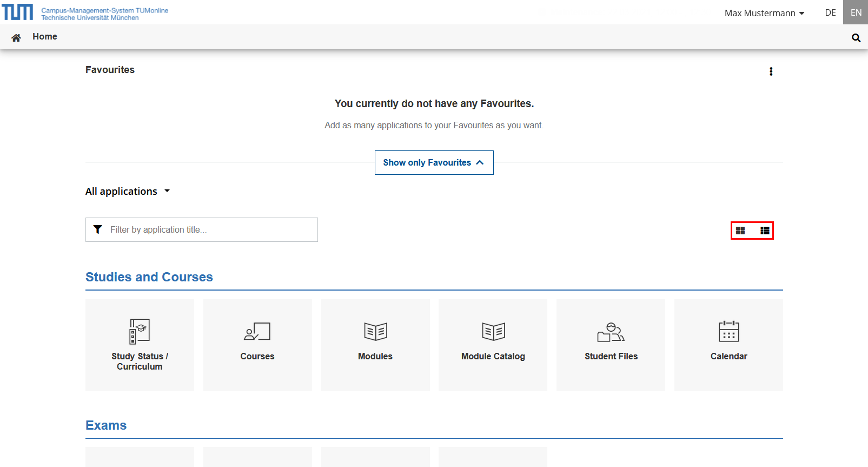Image resolution: width=868 pixels, height=467 pixels.
Task: Select the EN language option
Action: click(x=856, y=12)
